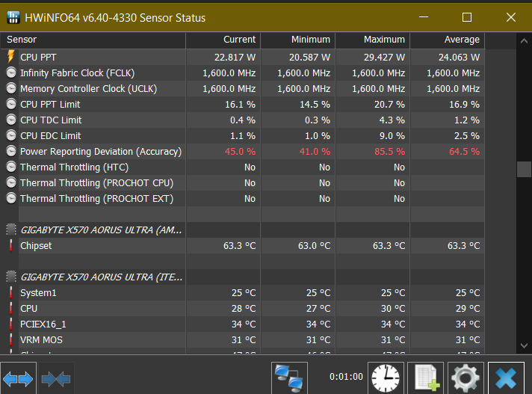Click the 30 °C maximum CPU temperature
Screen dimensions: 532x394
click(393, 309)
